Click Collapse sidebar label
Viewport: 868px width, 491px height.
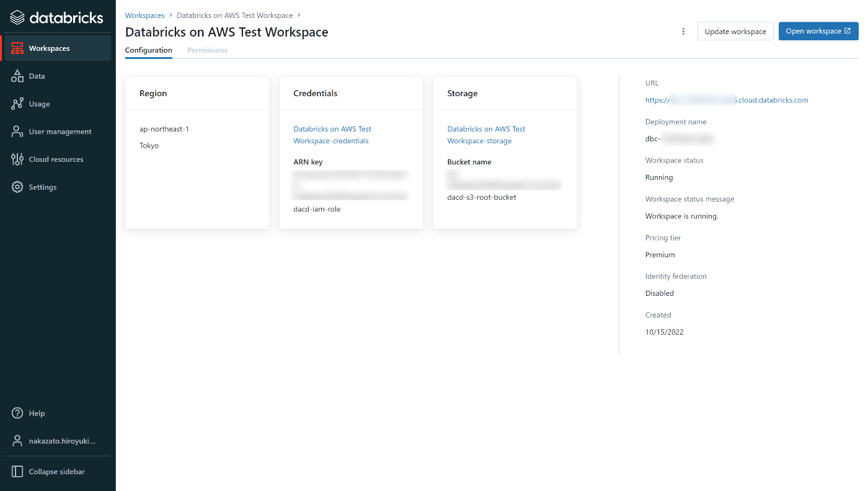[57, 472]
